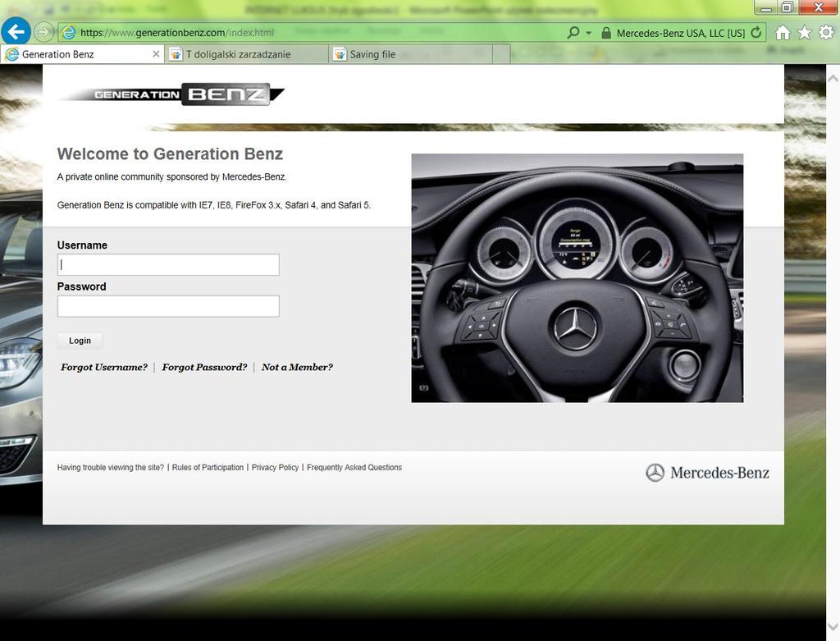Focus the Username input field

click(x=168, y=265)
